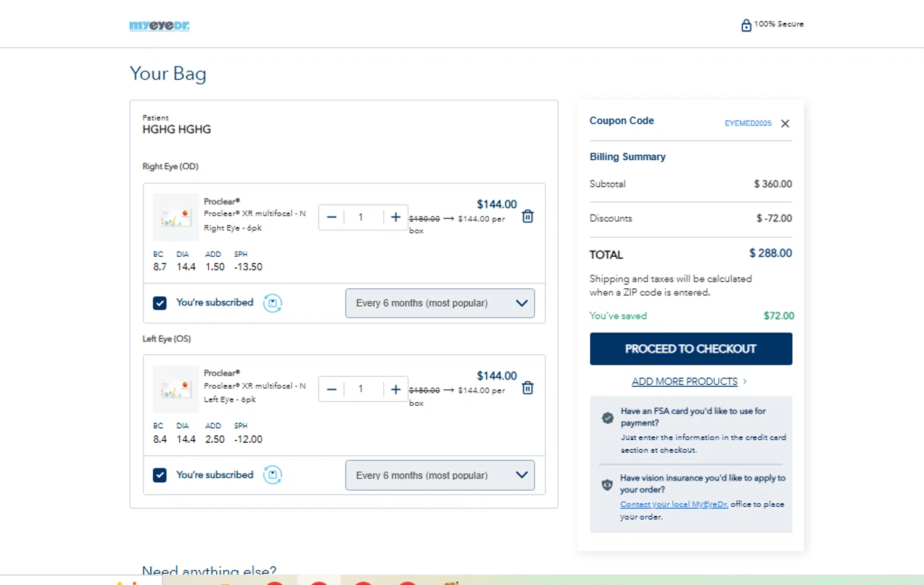Viewport: 924px width, 585px height.
Task: Decrease Right Eye quantity with minus
Action: click(x=331, y=217)
